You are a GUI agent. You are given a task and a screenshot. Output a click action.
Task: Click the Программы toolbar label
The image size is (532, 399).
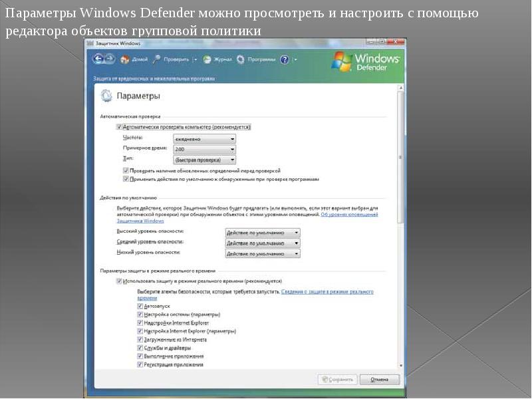tap(261, 60)
